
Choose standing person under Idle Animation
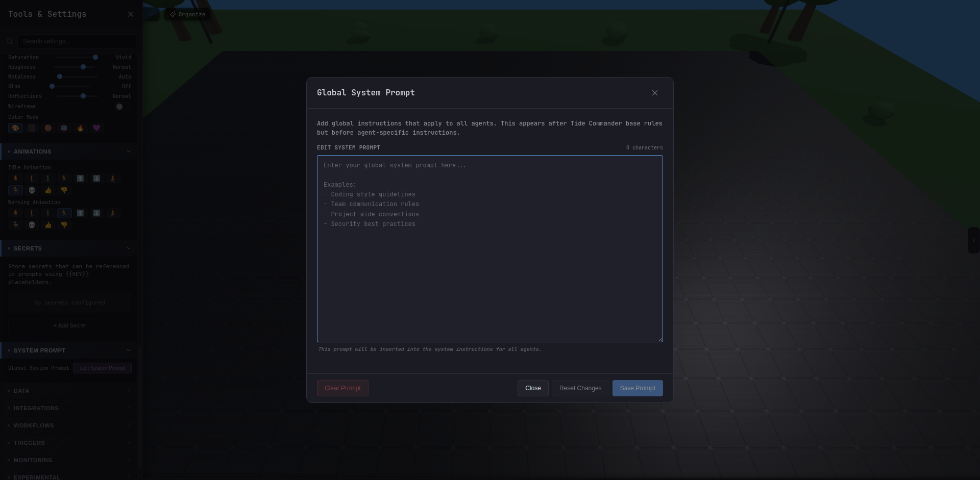pyautogui.click(x=15, y=179)
